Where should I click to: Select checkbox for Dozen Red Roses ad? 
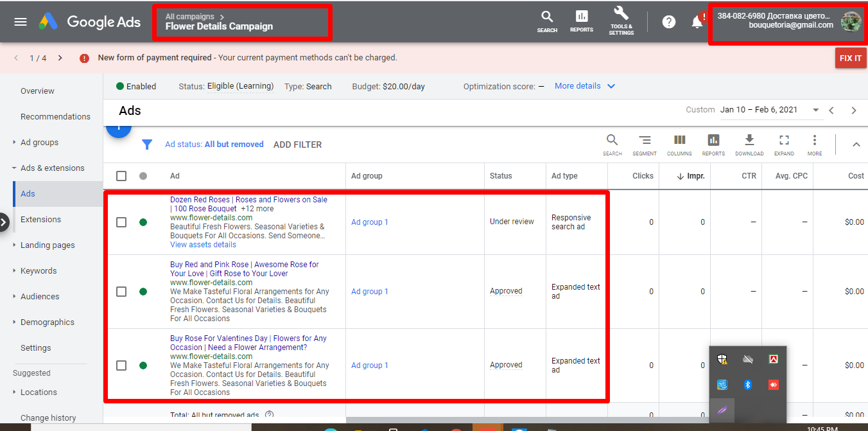coord(121,222)
